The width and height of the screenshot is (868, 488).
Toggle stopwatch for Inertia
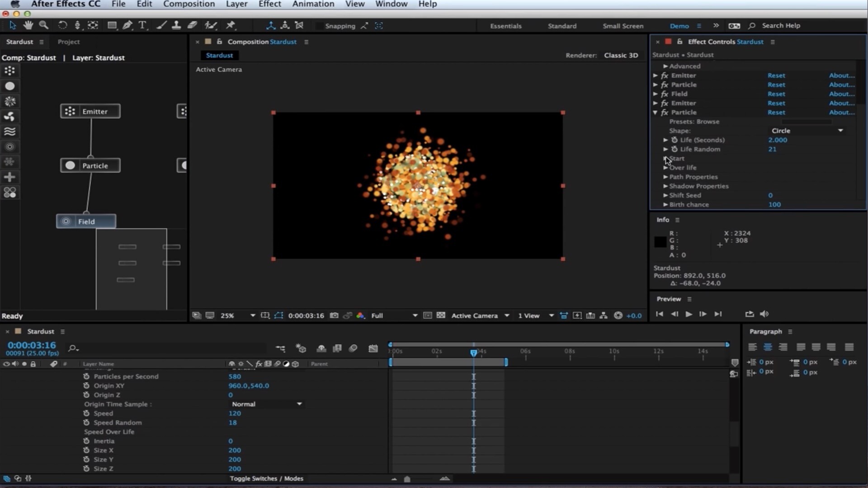click(86, 441)
